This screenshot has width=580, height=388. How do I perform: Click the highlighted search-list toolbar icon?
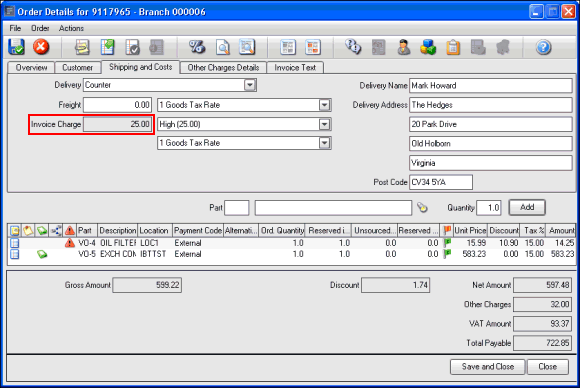(247, 47)
